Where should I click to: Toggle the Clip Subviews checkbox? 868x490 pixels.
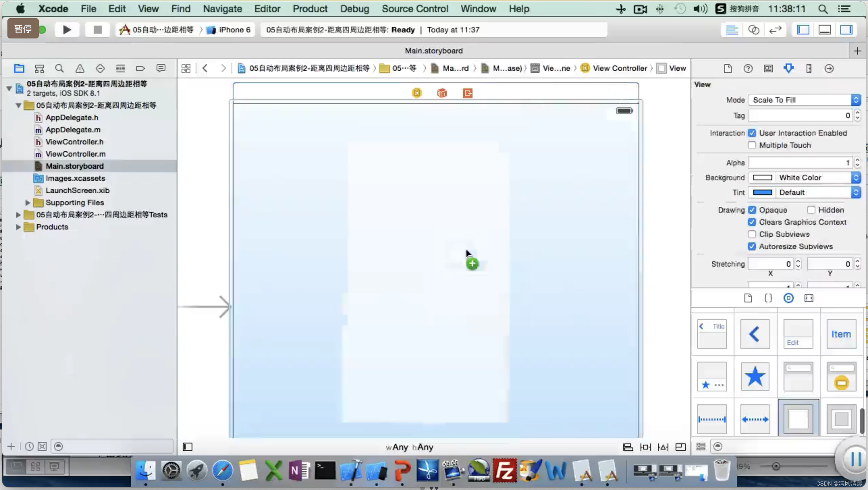pyautogui.click(x=752, y=234)
